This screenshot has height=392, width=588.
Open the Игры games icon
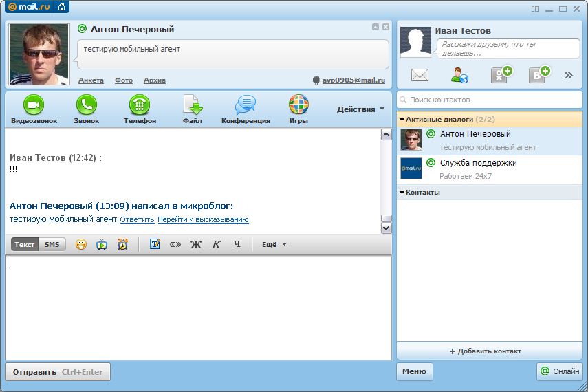[298, 105]
